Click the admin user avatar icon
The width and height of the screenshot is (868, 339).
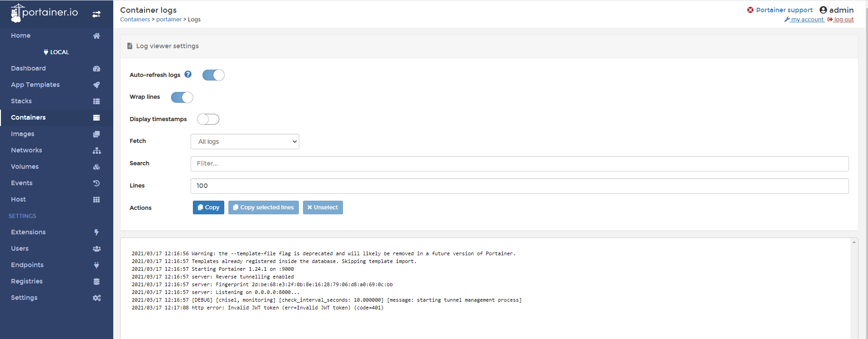823,10
